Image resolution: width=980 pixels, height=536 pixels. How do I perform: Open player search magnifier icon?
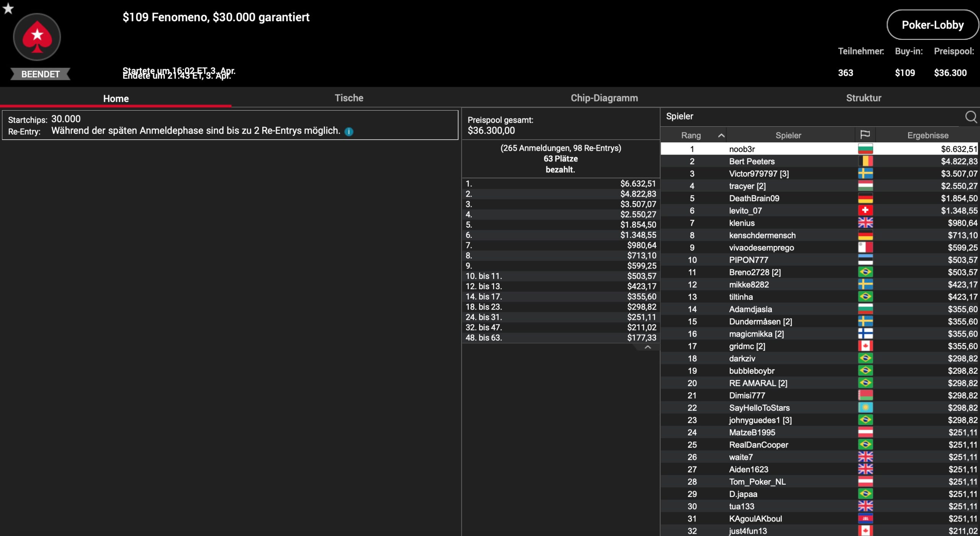click(970, 117)
